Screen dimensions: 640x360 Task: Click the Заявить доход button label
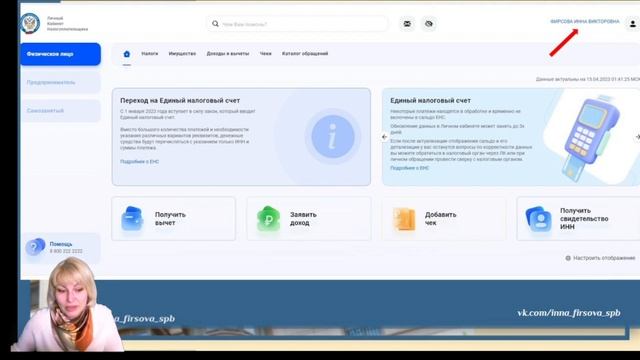pos(303,219)
